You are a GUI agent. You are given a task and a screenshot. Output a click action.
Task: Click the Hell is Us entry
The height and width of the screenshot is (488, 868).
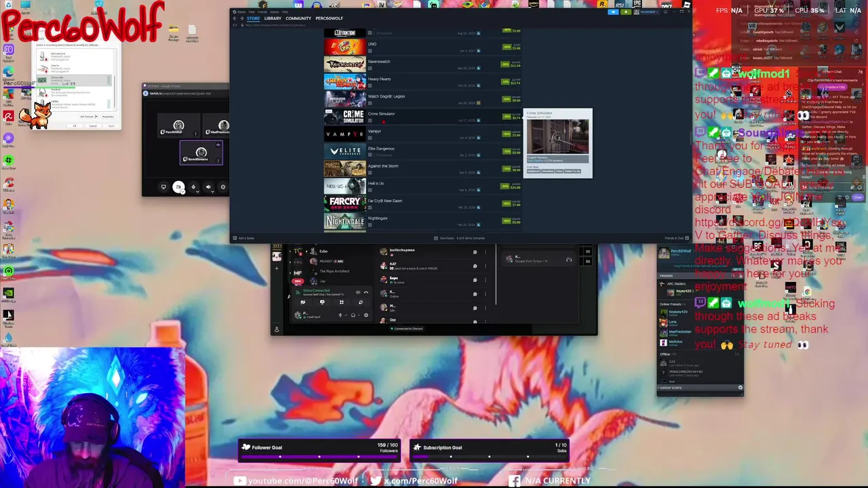pos(422,186)
